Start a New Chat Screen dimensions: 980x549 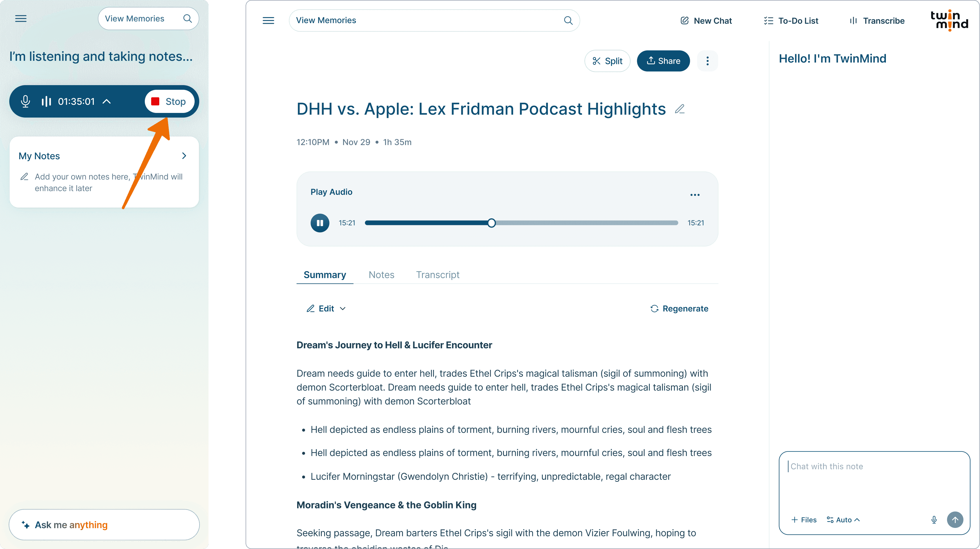tap(706, 21)
